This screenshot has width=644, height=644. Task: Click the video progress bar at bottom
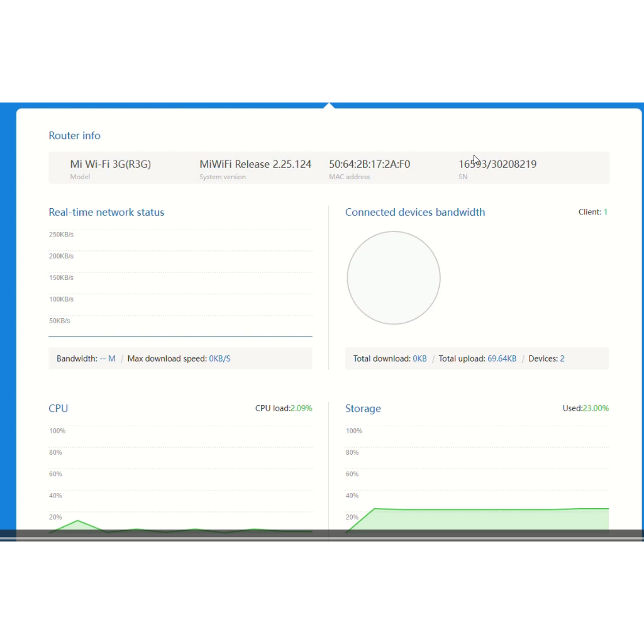tap(322, 538)
